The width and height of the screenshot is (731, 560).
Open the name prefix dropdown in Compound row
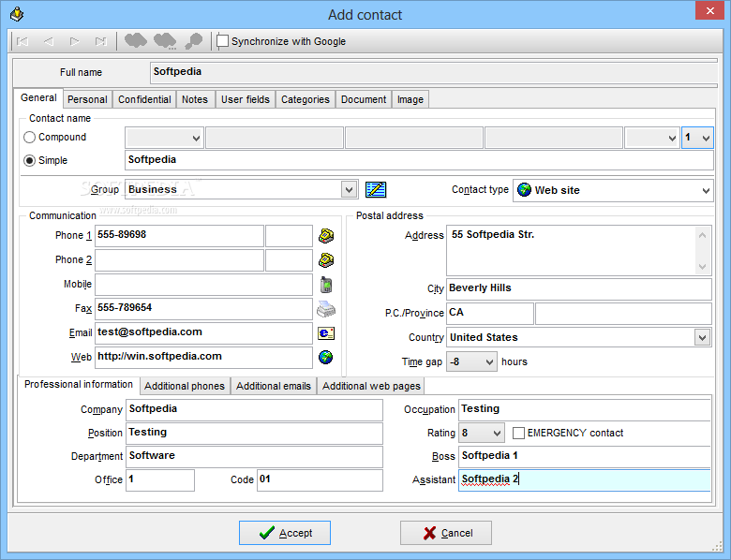point(196,138)
